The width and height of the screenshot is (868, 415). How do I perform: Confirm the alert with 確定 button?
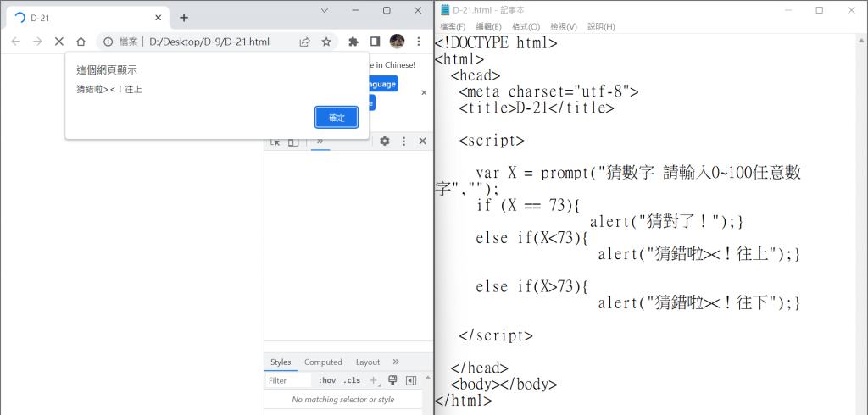[337, 118]
